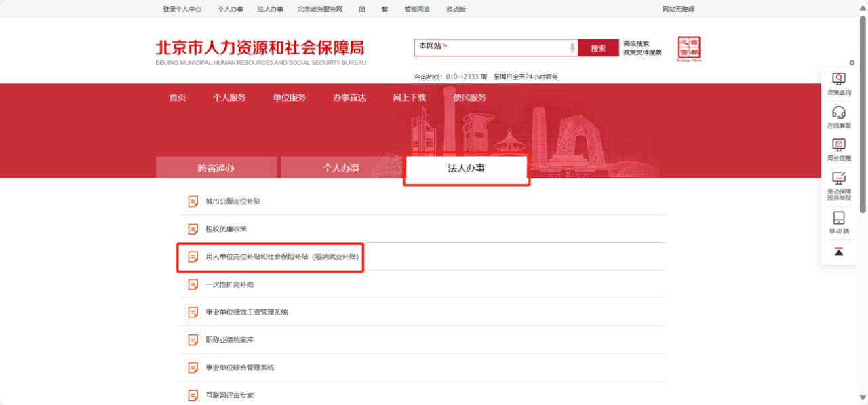
Task: Click the red 搜索 button
Action: pyautogui.click(x=598, y=48)
